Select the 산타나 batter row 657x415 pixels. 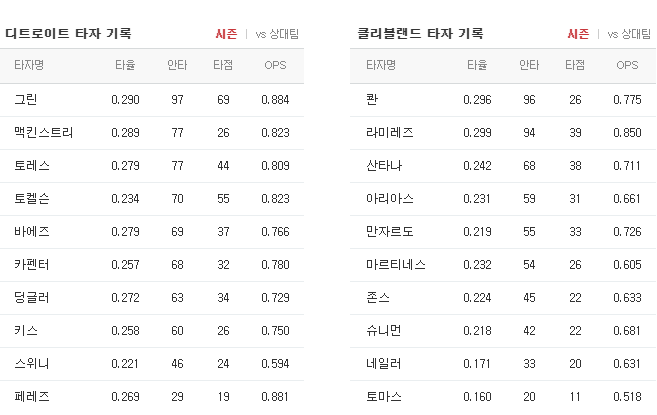503,166
